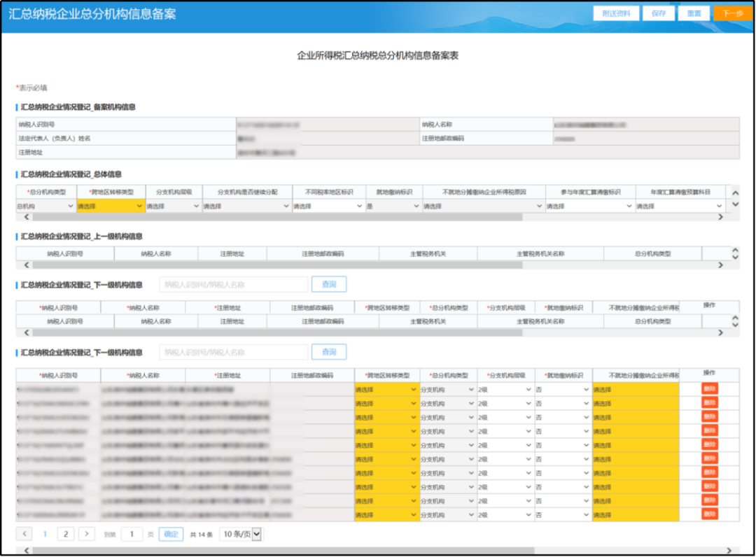Click the 共 14 条 total count text
Screen dimensions: 756x557
coord(202,535)
